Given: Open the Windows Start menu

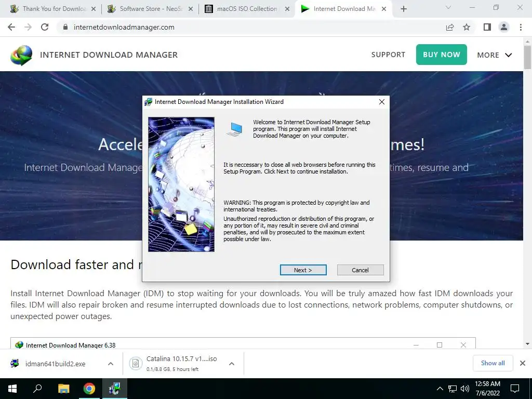Looking at the screenshot, I should coord(12,389).
